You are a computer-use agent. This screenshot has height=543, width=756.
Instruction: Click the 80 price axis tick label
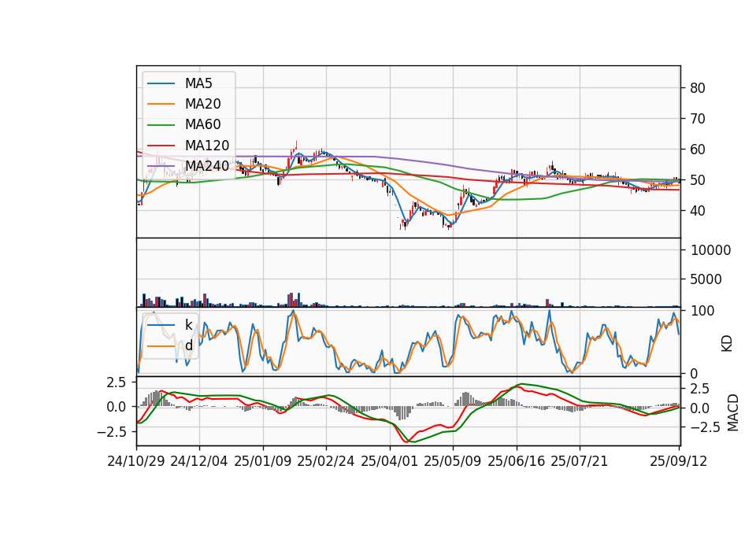pyautogui.click(x=698, y=88)
